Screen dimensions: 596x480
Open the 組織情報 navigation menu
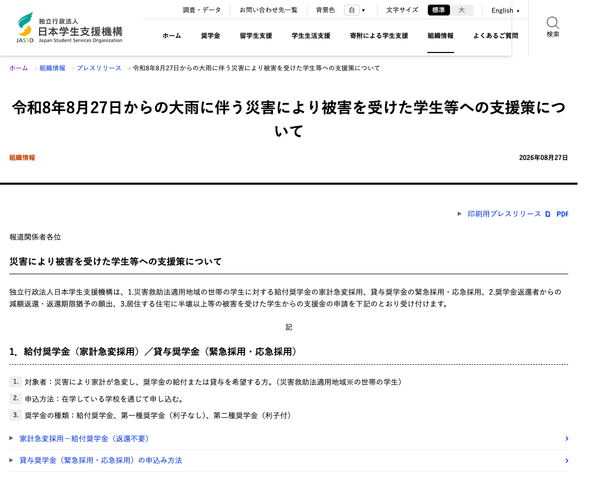tap(441, 36)
